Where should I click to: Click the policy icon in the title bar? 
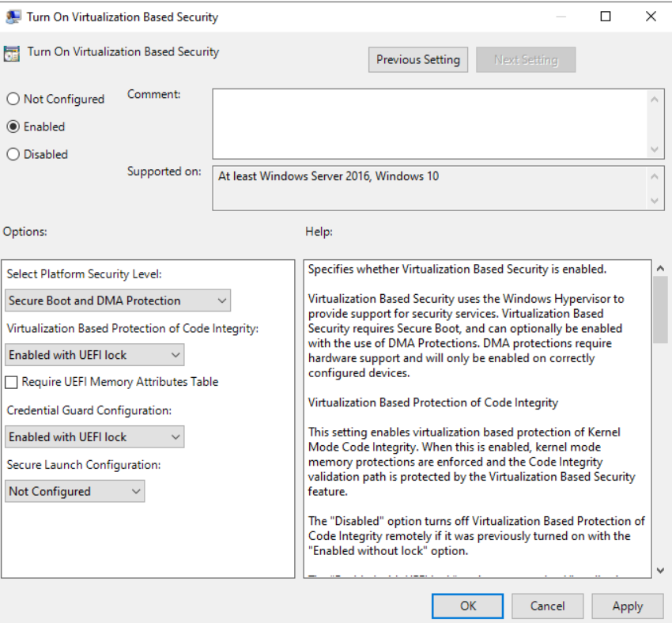point(13,17)
